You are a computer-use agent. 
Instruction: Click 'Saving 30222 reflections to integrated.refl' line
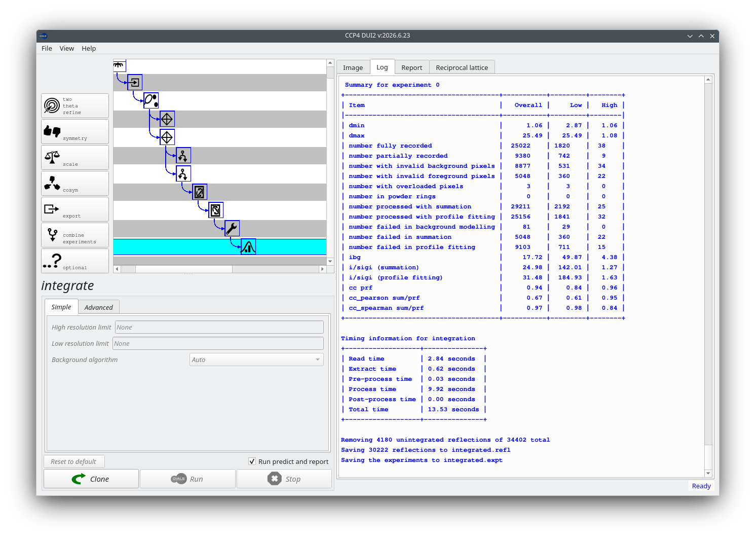pyautogui.click(x=426, y=450)
